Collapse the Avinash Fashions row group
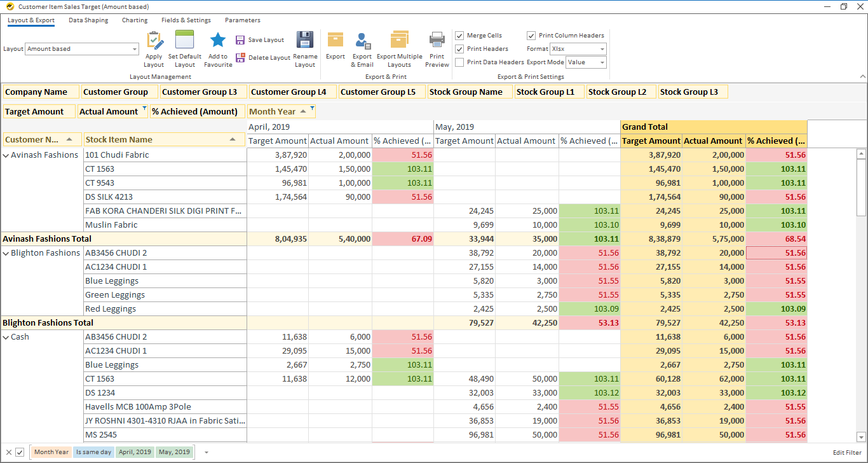The width and height of the screenshot is (868, 463). tap(6, 155)
